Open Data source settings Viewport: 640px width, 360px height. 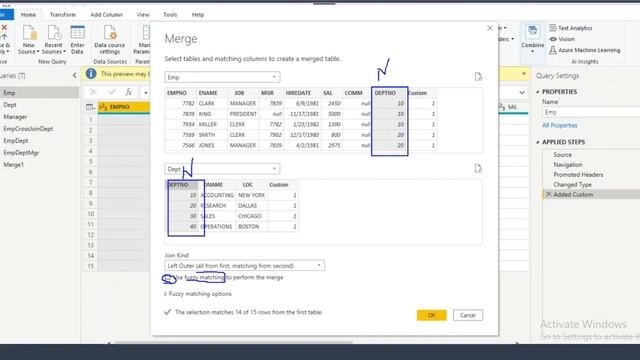[110, 40]
